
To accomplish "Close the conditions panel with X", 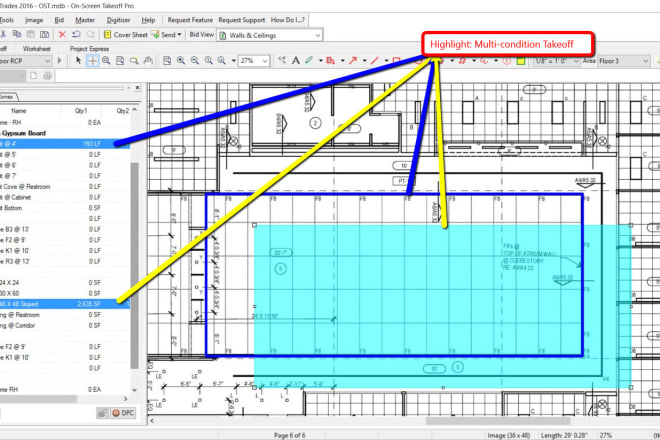I will pos(138,88).
